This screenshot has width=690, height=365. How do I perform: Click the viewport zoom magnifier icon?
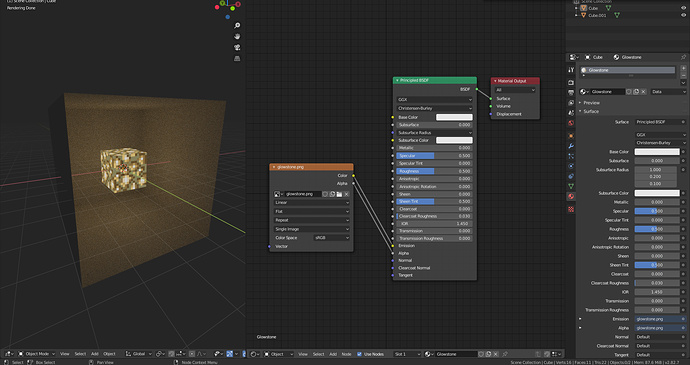[237, 26]
